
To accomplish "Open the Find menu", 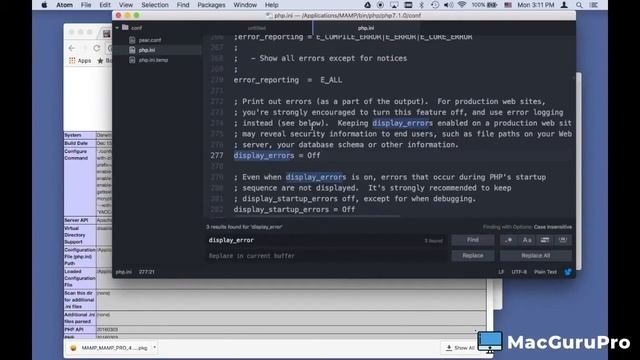I will 183,5.
